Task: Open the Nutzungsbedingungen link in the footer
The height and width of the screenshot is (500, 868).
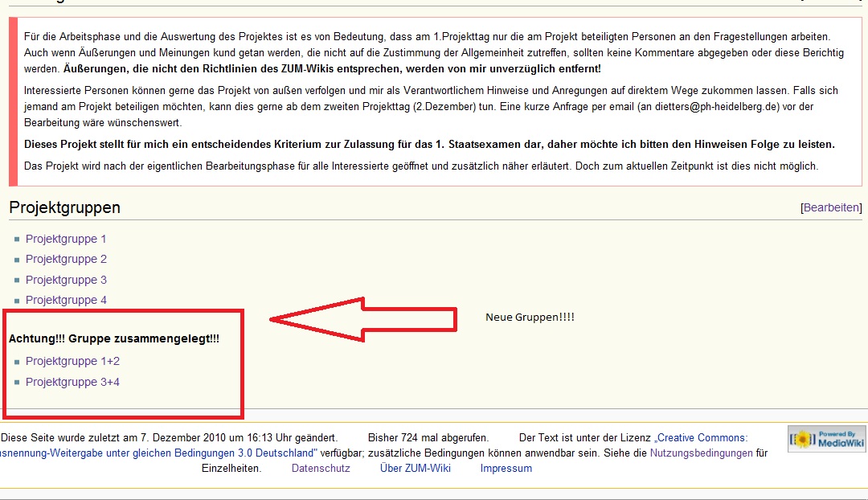Action: [x=701, y=453]
